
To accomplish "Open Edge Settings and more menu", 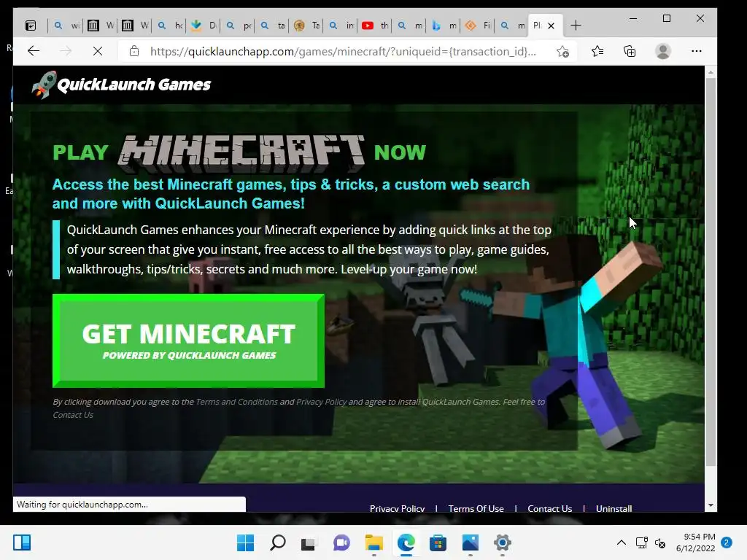I will (697, 51).
